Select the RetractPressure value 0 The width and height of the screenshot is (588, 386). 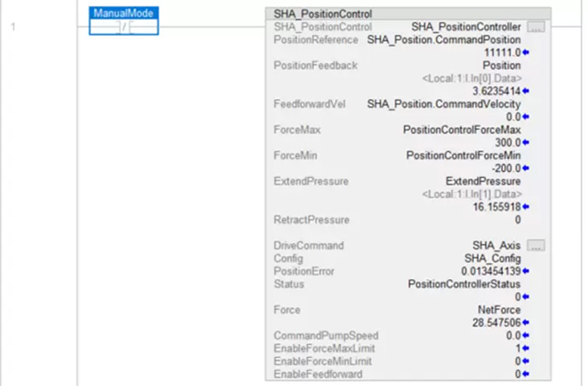[x=518, y=220]
